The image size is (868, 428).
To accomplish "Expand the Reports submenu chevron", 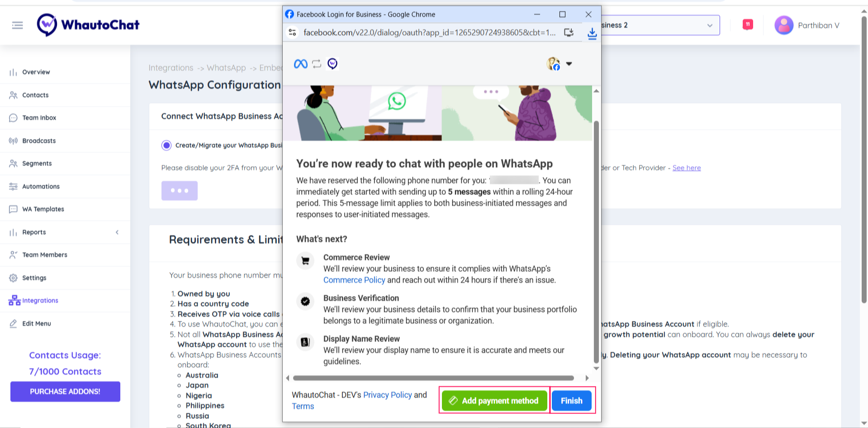I will [117, 232].
